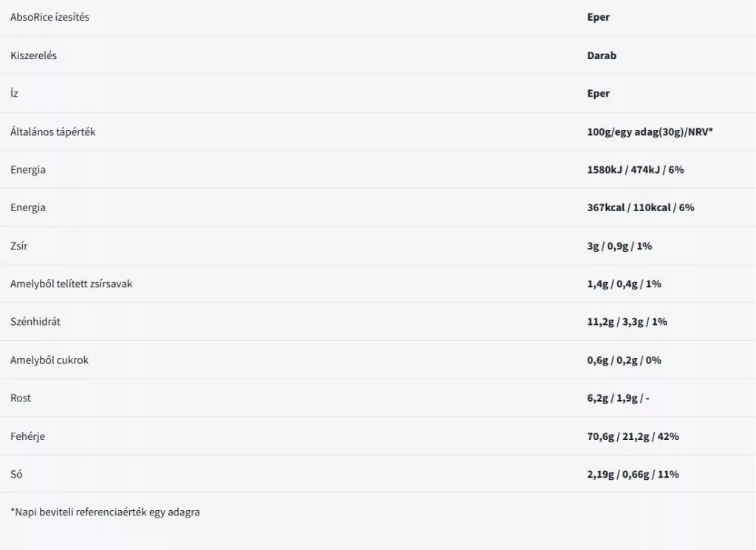
Task: Select the 70,6g / 21,2g / 42% value
Action: point(633,436)
